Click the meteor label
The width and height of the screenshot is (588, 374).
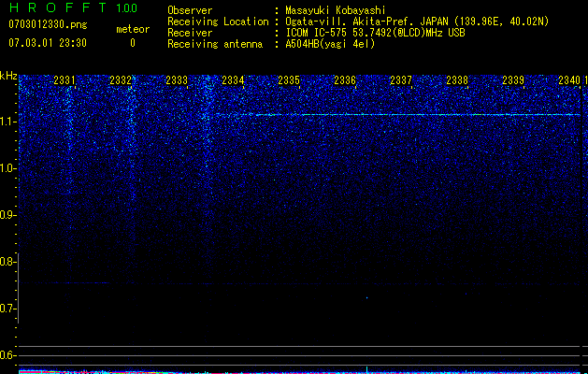pos(133,29)
